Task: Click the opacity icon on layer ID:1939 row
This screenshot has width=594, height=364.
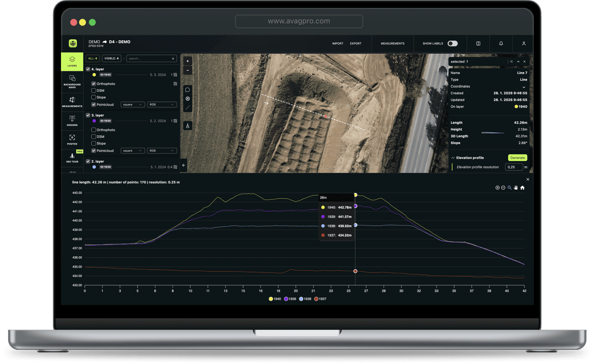Action: point(175,121)
